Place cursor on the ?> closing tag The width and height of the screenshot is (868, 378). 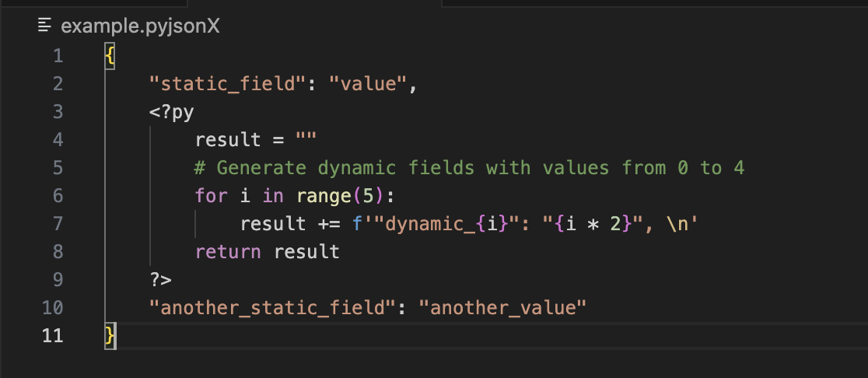[x=161, y=280]
